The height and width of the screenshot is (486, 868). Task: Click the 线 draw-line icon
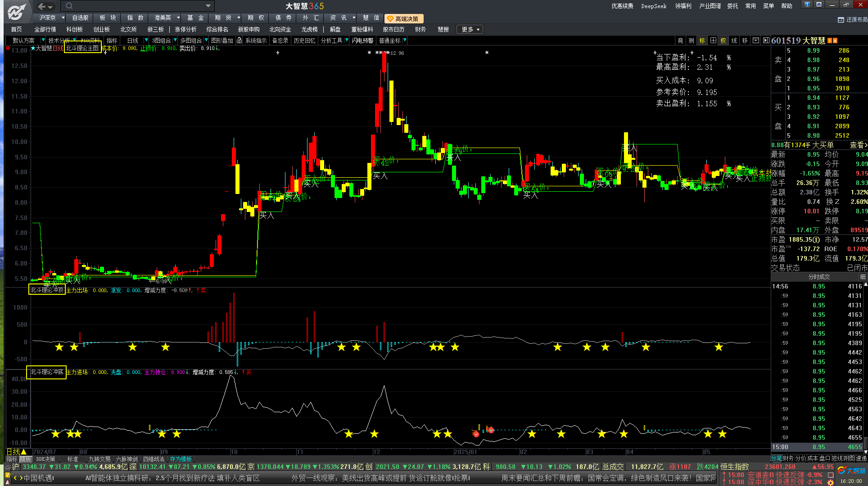click(734, 40)
